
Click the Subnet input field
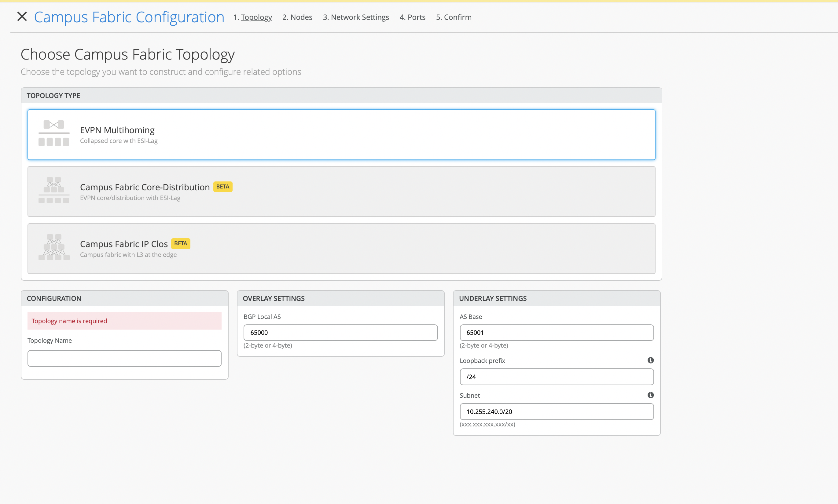pos(556,412)
